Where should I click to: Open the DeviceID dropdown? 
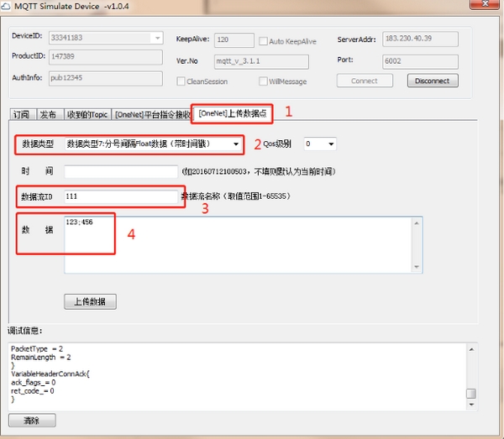(157, 38)
